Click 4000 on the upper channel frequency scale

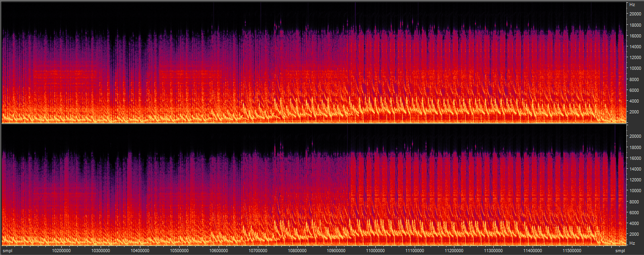634,101
